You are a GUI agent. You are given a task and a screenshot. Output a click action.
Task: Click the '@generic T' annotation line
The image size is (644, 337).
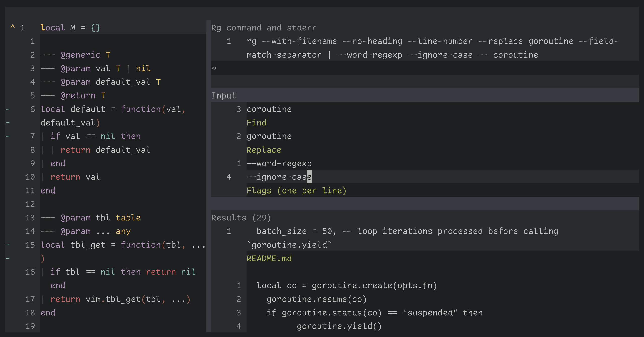tap(75, 55)
